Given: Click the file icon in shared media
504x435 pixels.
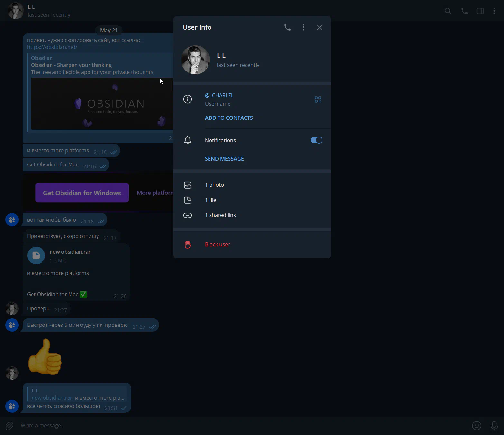Looking at the screenshot, I should [188, 200].
